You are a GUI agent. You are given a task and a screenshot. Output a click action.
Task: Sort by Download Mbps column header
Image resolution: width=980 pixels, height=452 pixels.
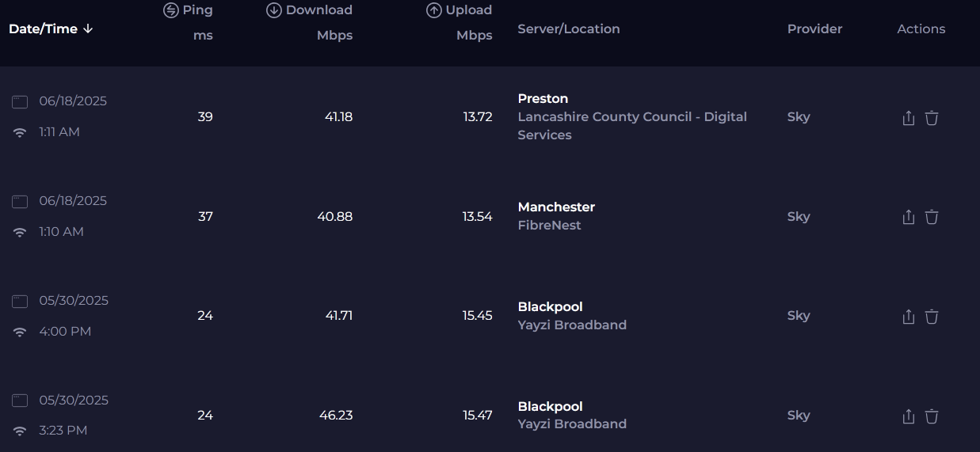[x=309, y=22]
